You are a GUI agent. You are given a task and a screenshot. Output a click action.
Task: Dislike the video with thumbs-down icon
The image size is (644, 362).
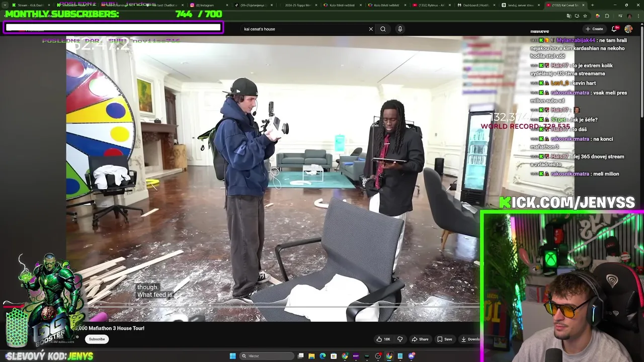click(x=400, y=339)
